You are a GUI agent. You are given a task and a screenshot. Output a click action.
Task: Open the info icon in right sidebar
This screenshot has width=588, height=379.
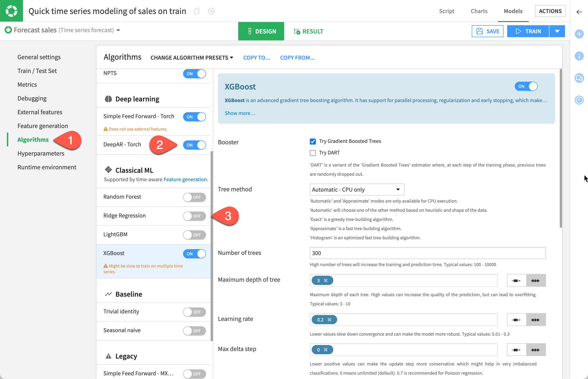coord(579,56)
